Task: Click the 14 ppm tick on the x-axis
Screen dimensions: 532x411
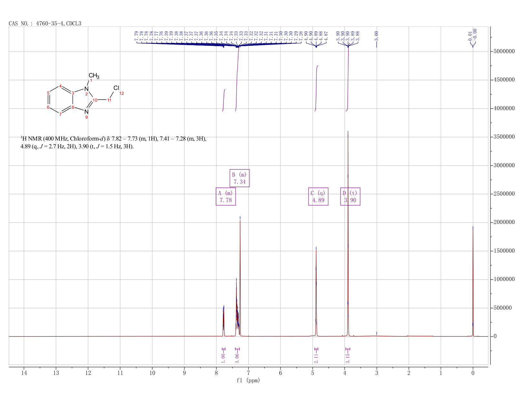Action: point(24,373)
